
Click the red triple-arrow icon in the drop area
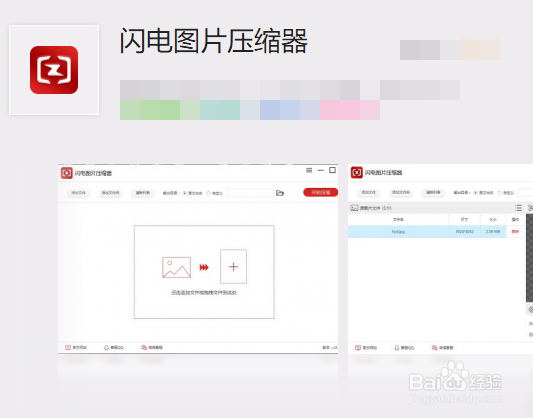coord(204,267)
